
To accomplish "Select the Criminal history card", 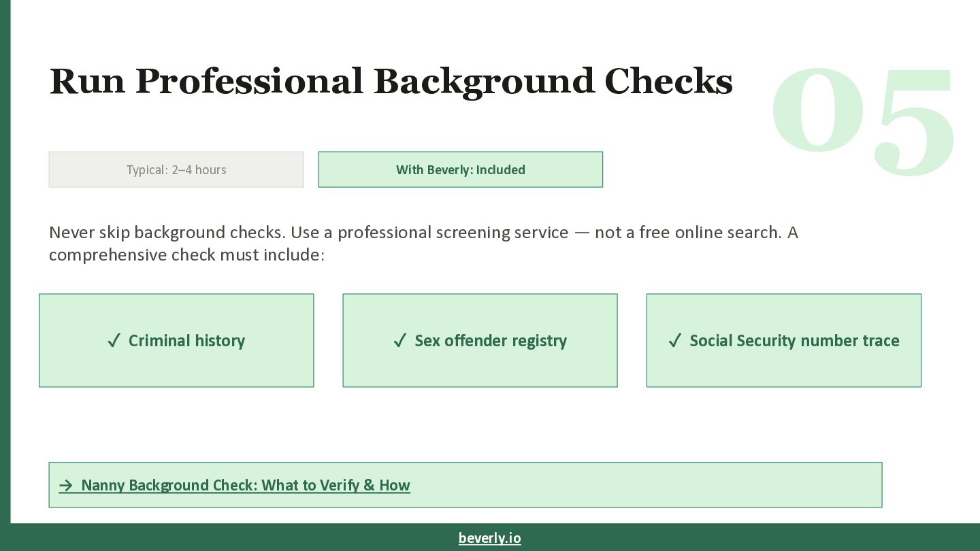I will 176,341.
